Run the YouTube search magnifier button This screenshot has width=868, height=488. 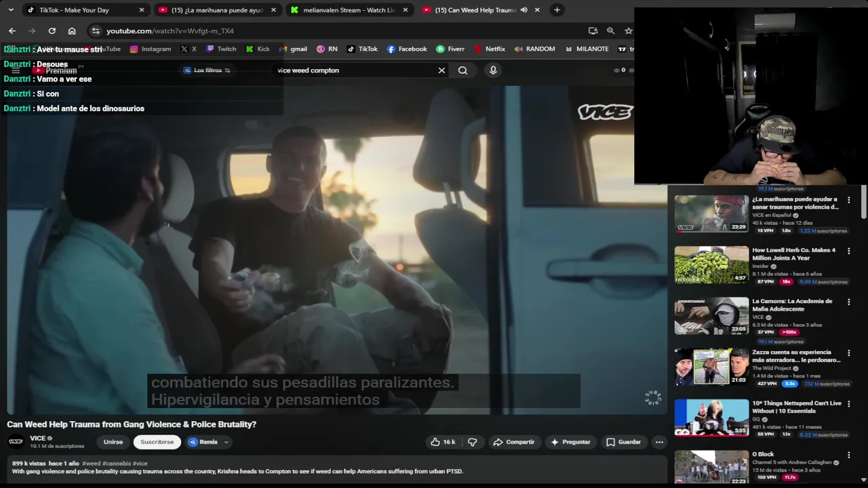462,70
